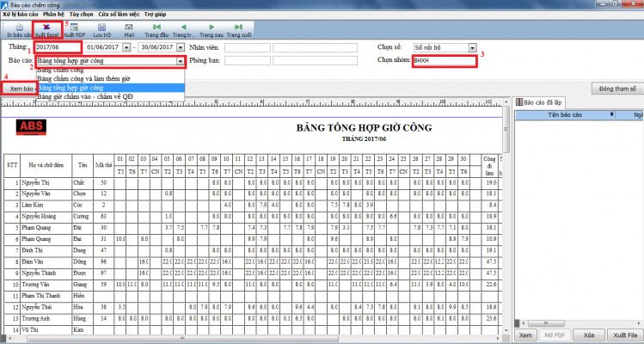Image resolution: width=644 pixels, height=344 pixels.
Task: Go to first page with Trang đầu
Action: [157, 29]
